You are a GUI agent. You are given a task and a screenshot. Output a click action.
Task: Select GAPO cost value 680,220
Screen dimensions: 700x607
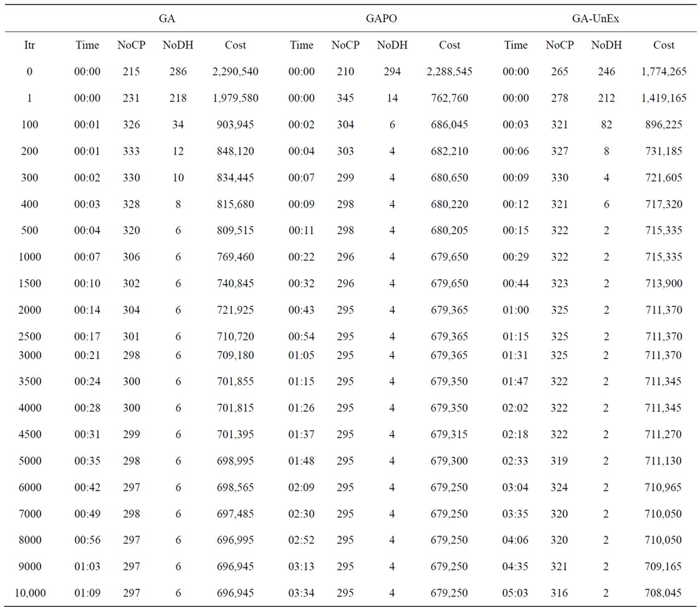tap(449, 204)
